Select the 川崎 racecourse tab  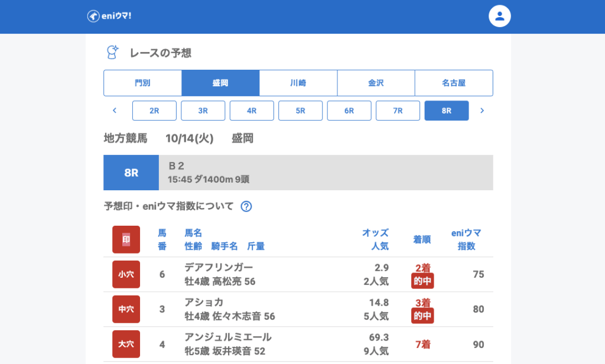click(298, 83)
